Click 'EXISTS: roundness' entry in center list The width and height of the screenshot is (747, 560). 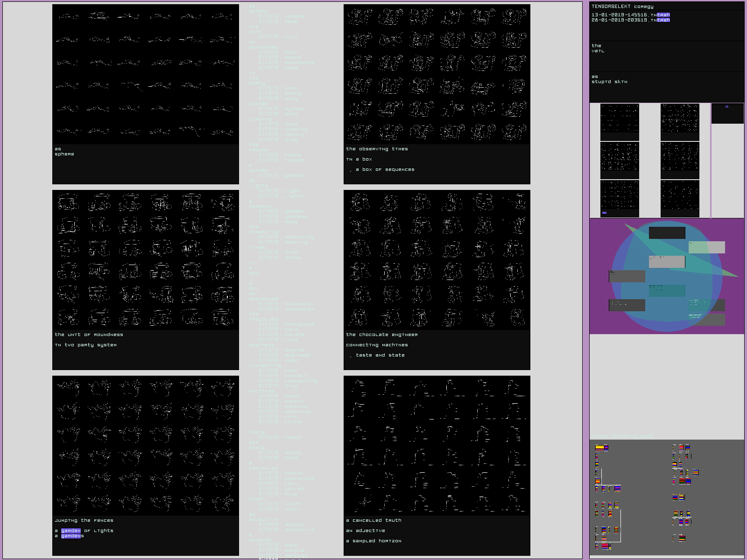(286, 63)
